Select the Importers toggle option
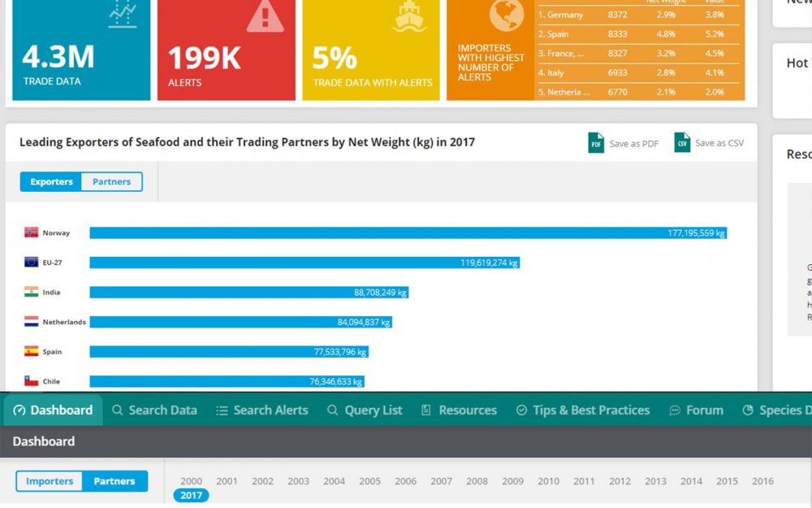Screen dimensions: 812x508 (x=50, y=481)
